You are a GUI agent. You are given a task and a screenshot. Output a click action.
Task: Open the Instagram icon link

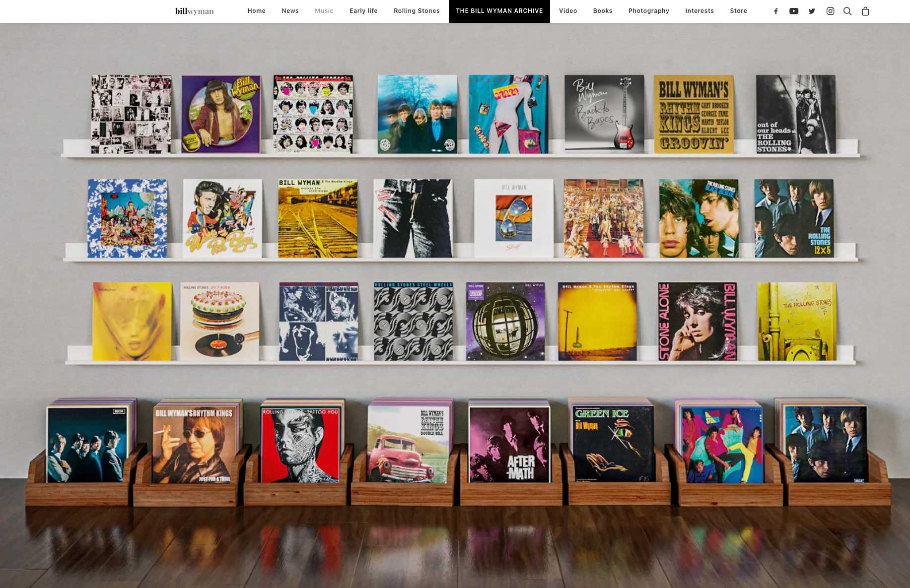tap(830, 11)
